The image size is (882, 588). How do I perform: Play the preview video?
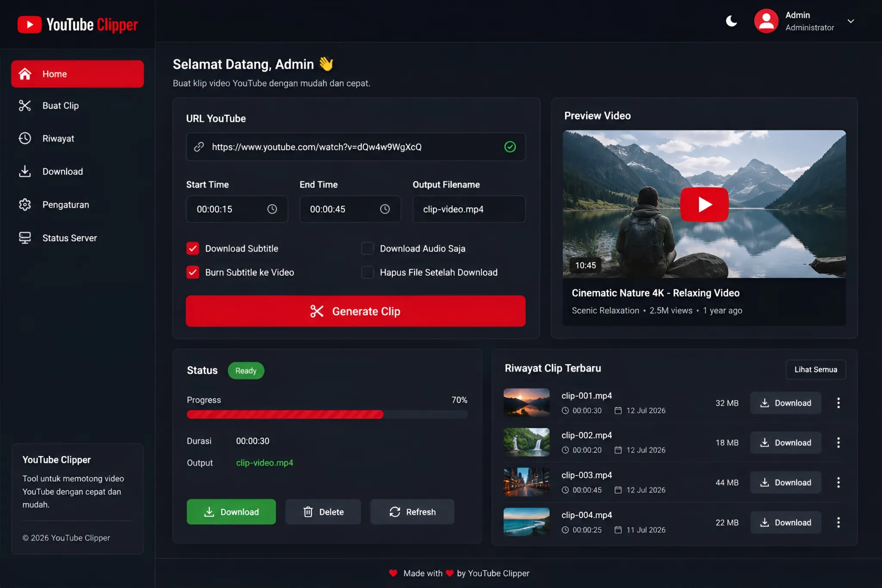tap(704, 205)
